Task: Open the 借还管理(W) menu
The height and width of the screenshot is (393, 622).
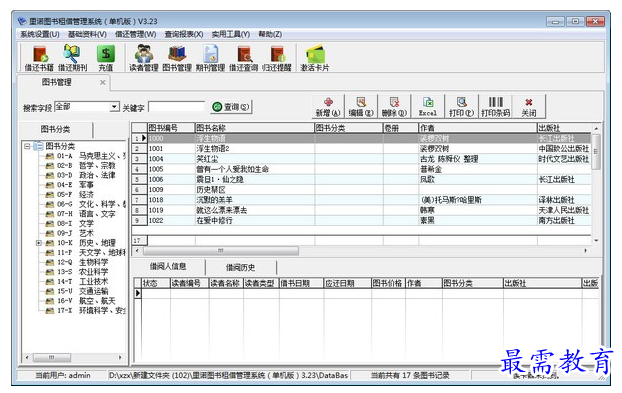Action: 136,34
